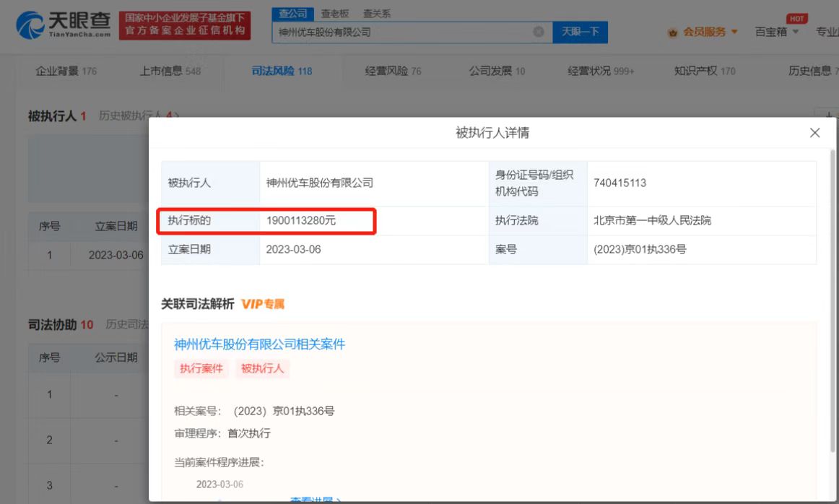Viewport: 839px width, 504px height.
Task: Select the 查公司 search tab
Action: pos(292,14)
